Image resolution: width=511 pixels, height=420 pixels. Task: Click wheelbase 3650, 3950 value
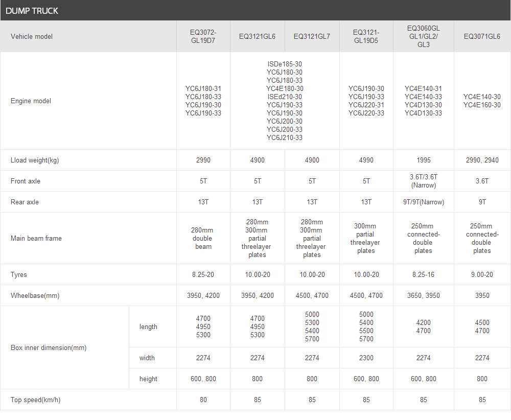click(x=423, y=295)
